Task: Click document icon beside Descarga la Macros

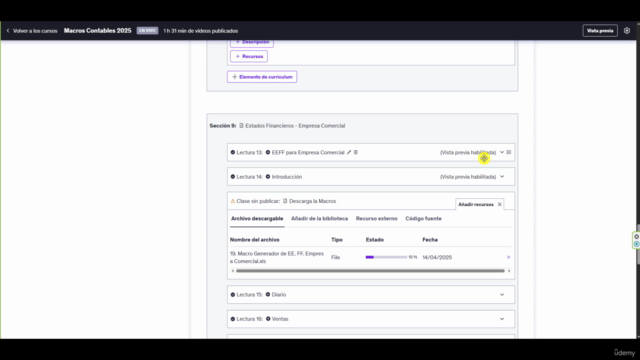Action: coord(285,201)
